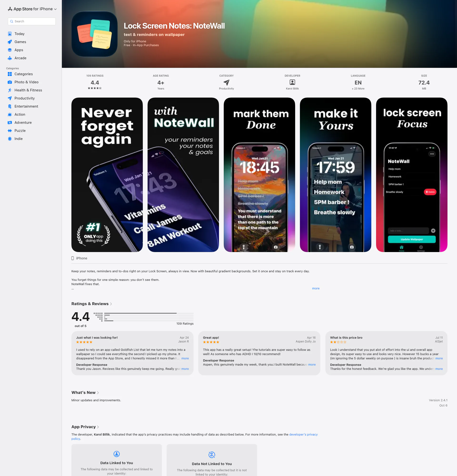Select the Health & Fitness runner icon
Viewport: 457px width, 476px height.
tap(10, 90)
